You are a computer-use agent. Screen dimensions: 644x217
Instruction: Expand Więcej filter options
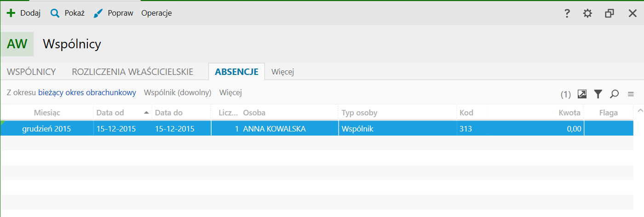point(230,93)
